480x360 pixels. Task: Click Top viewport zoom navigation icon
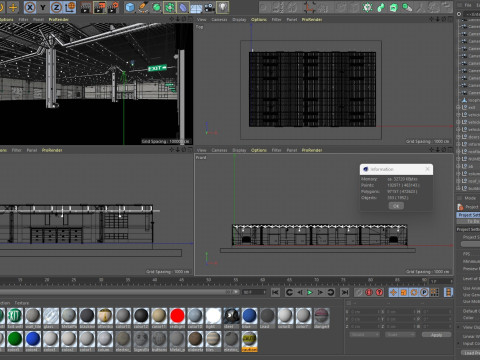pyautogui.click(x=438, y=19)
